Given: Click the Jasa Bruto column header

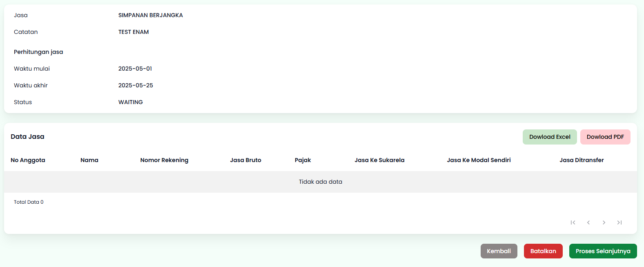Looking at the screenshot, I should (x=245, y=160).
